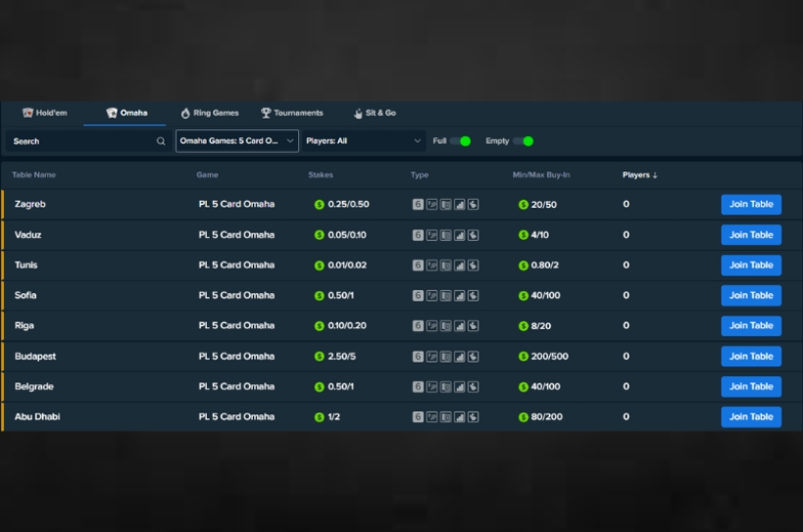This screenshot has width=803, height=532.
Task: Click the rabbit icon in Sofia row
Action: coord(474,296)
